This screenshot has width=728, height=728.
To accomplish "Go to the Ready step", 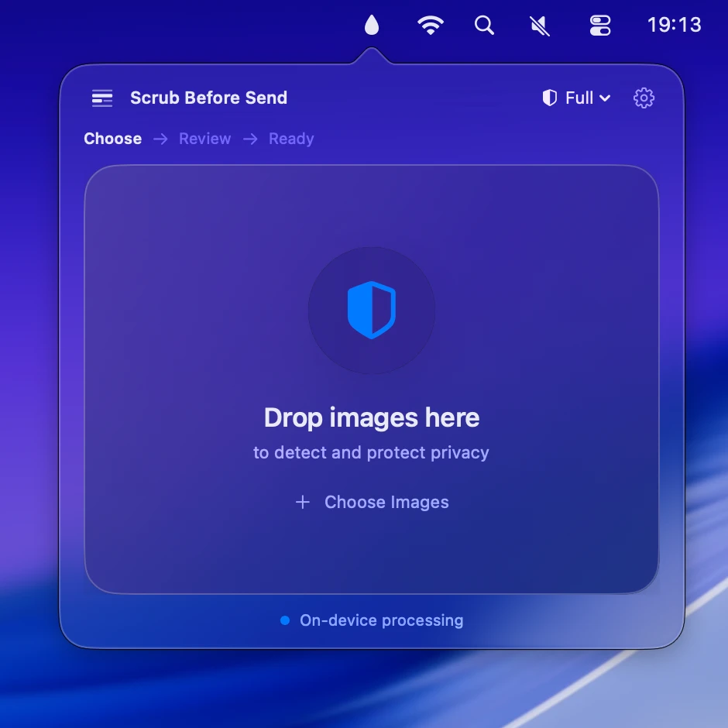I will tap(291, 139).
